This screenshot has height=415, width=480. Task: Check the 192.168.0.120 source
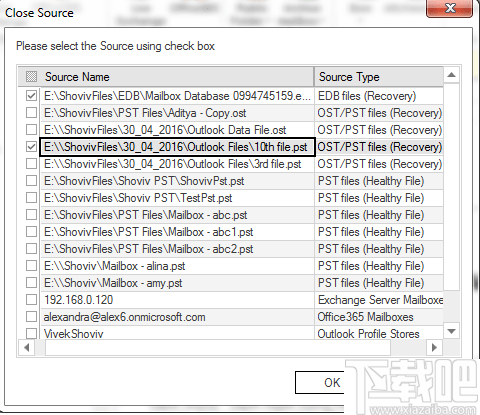point(31,300)
